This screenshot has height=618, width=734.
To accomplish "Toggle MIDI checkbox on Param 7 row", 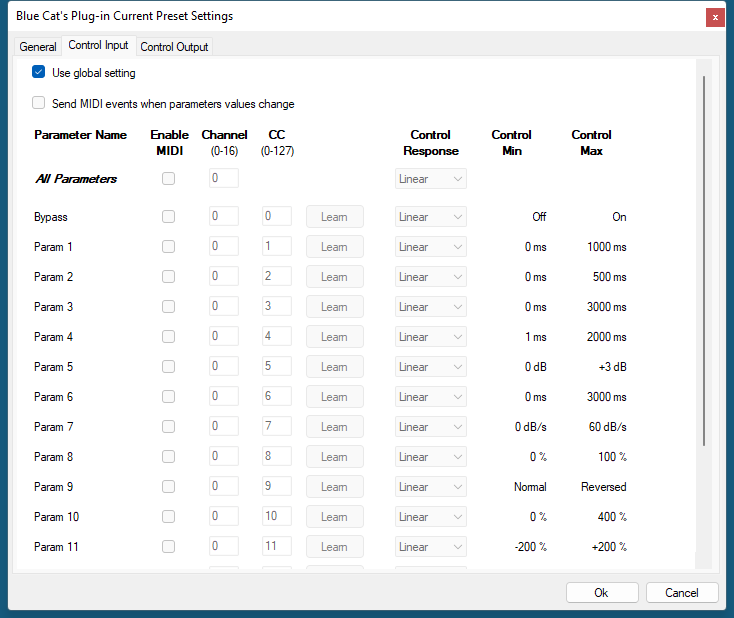I will tap(169, 427).
